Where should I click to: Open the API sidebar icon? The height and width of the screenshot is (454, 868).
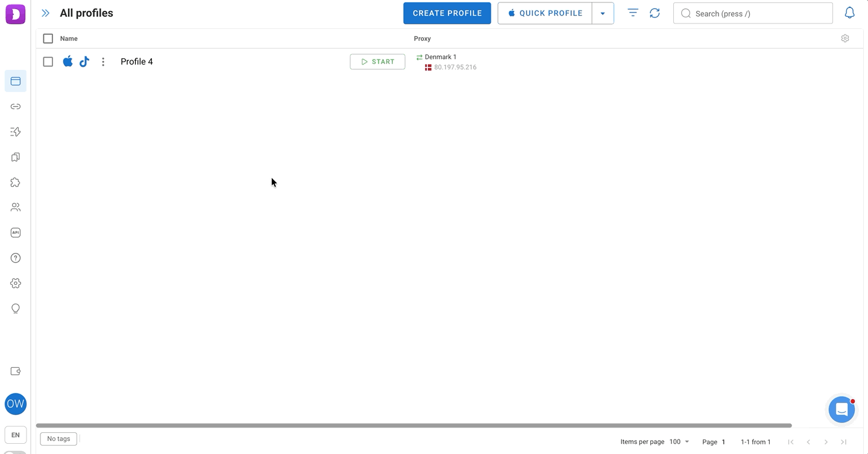tap(16, 232)
